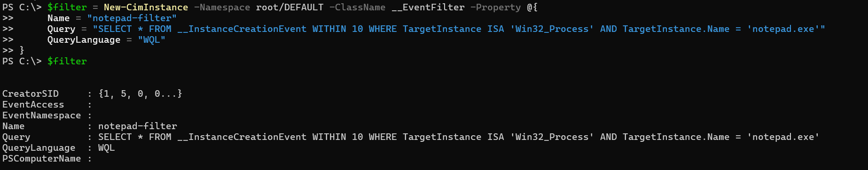
Task: Click the closing brace of the hashtable
Action: pos(22,50)
